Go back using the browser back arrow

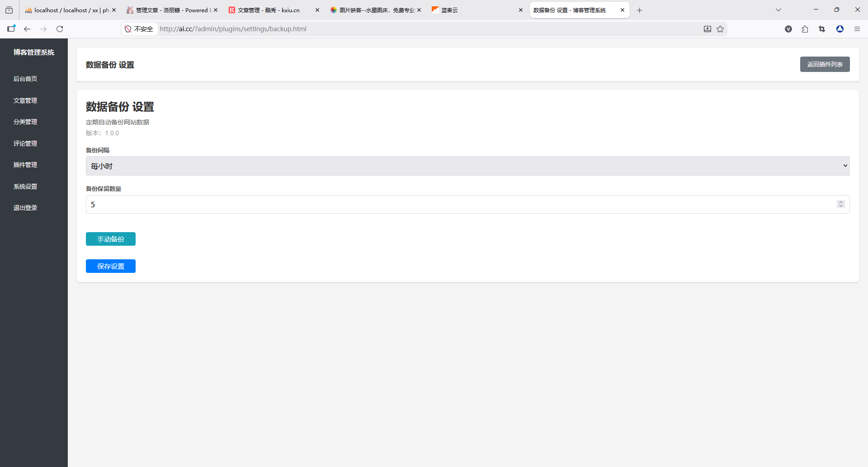(27, 29)
